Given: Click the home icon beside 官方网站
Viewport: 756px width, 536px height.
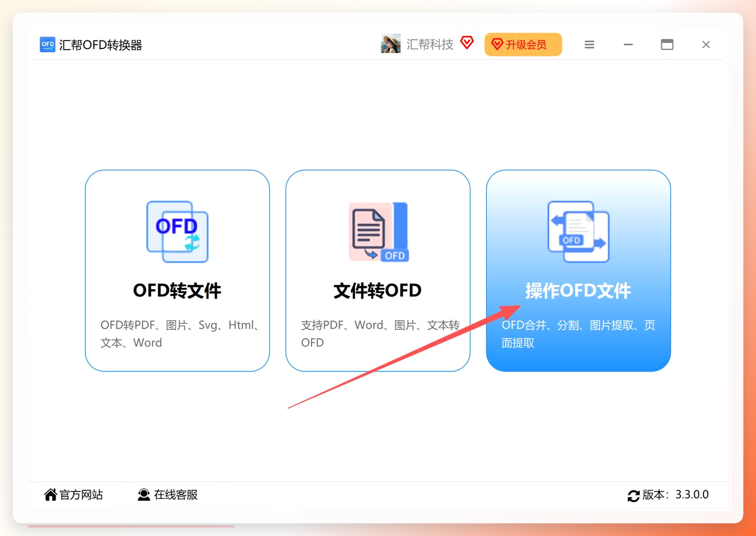Looking at the screenshot, I should point(50,495).
